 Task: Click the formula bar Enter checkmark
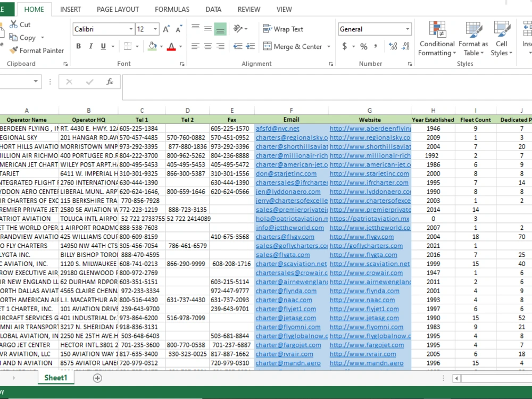89,82
